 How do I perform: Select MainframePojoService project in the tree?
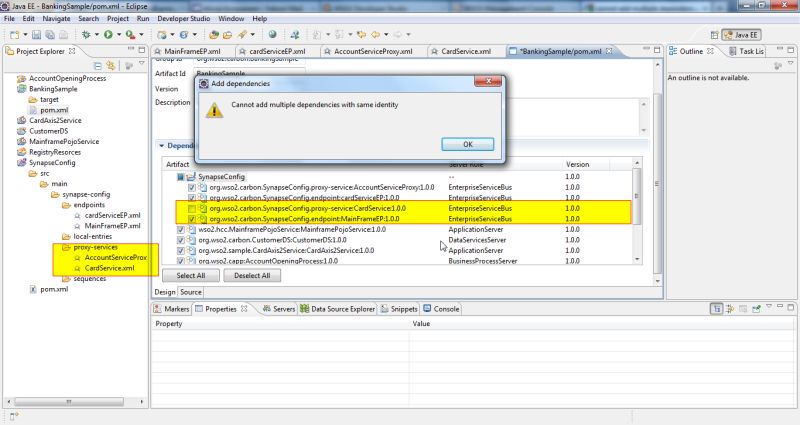click(x=64, y=141)
